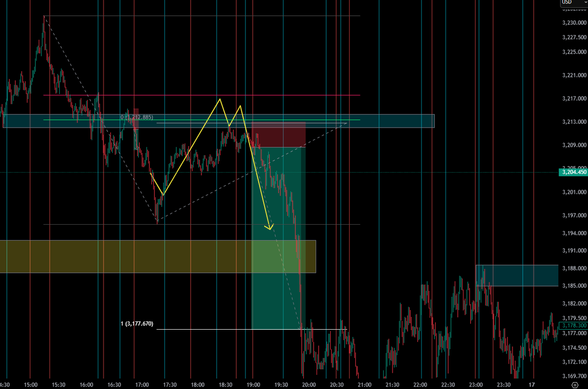Screen dimensions: 588x389
Task: Click the 3,197.000 price axis label
Action: 574,216
